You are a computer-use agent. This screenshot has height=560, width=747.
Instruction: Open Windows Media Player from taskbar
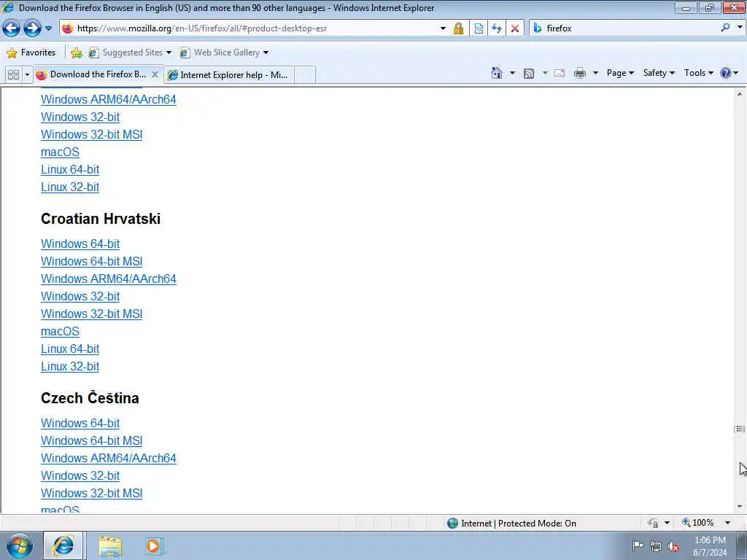[155, 546]
